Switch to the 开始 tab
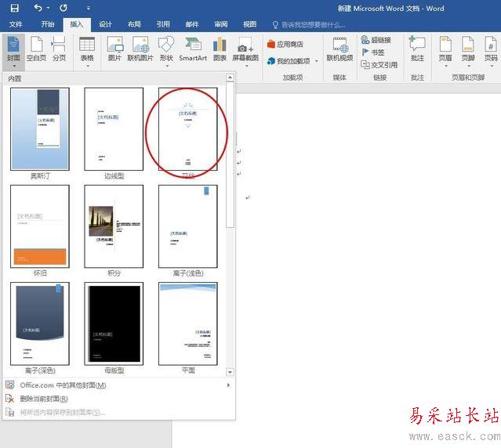 (x=48, y=24)
